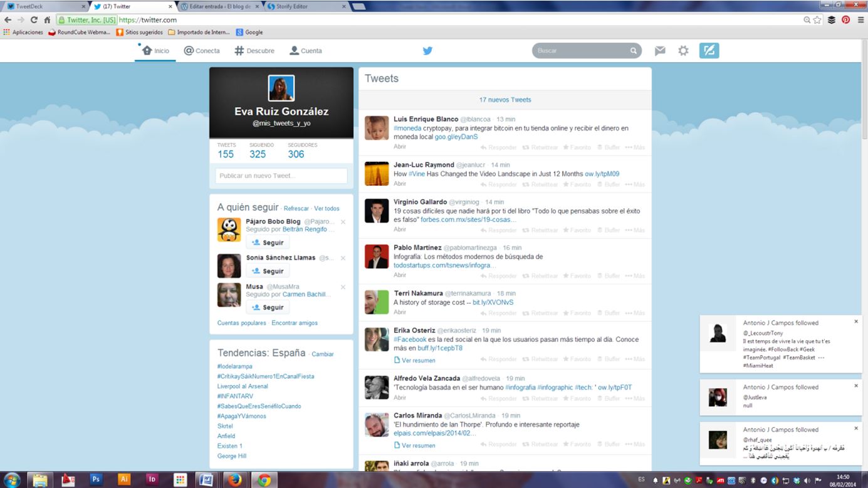Viewport: 868px width, 488px height.
Task: Dismiss the Sonia Sánchez Llamas suggestion
Action: (x=343, y=258)
